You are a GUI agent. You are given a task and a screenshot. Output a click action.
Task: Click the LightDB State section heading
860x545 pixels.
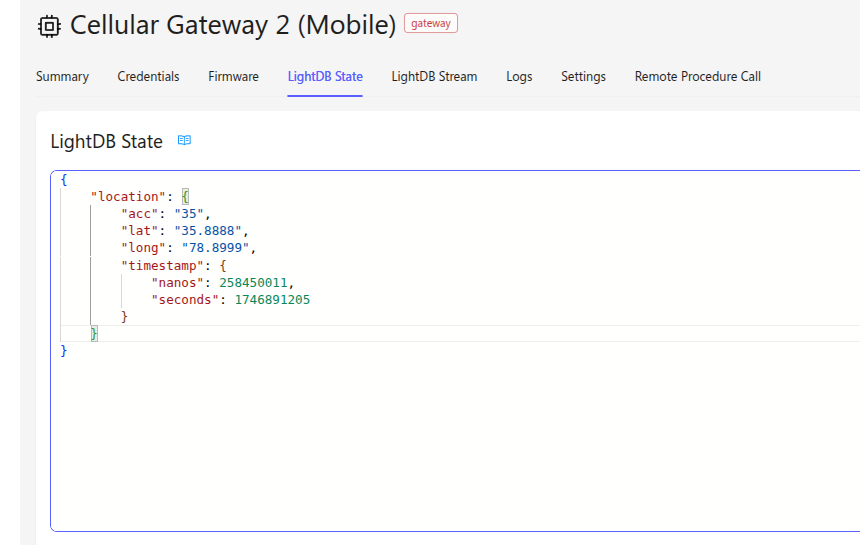pyautogui.click(x=106, y=141)
